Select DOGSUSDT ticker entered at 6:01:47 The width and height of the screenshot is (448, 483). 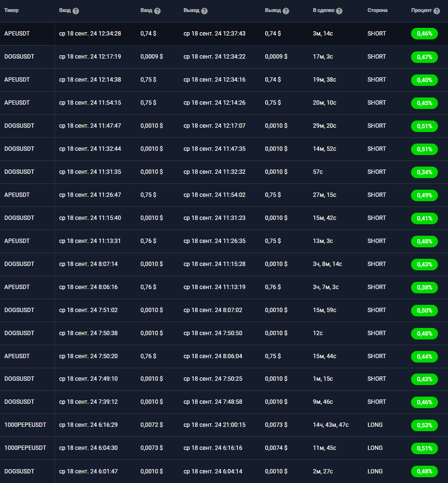click(19, 471)
